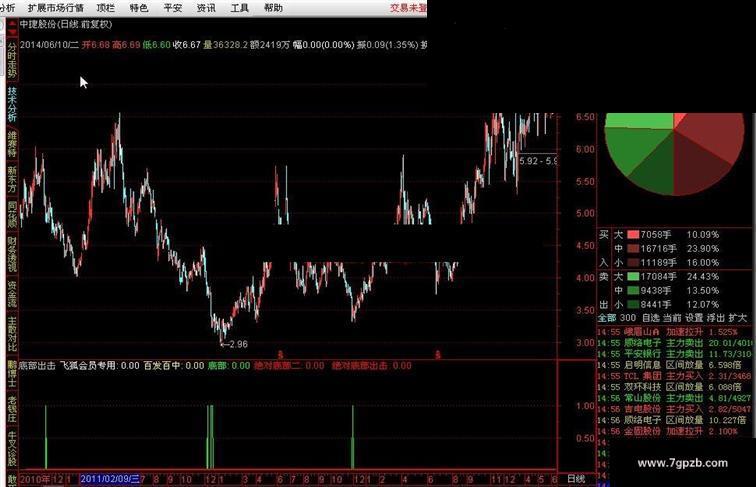
Task: Click the 金固股份 加速拉升 alert row
Action: pyautogui.click(x=675, y=432)
